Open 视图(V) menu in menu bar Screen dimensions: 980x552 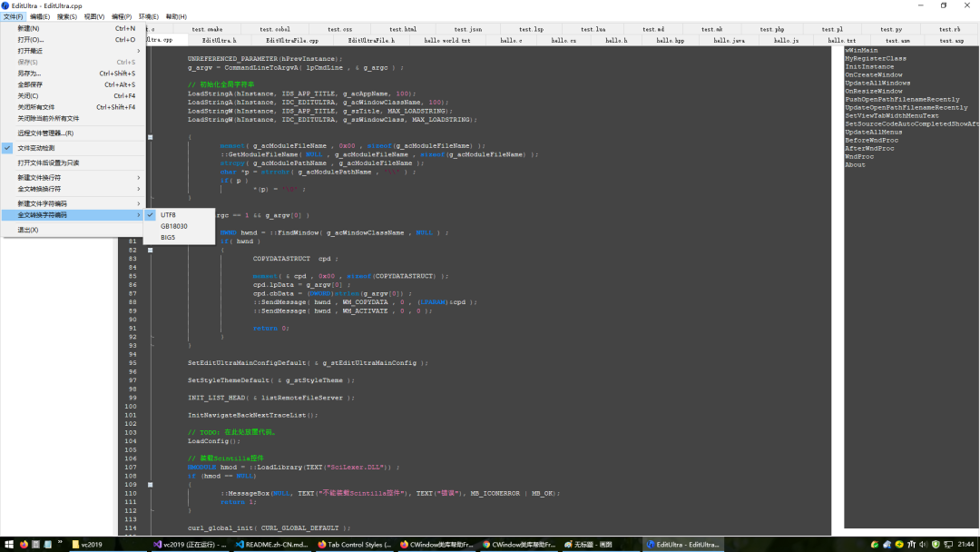point(93,17)
